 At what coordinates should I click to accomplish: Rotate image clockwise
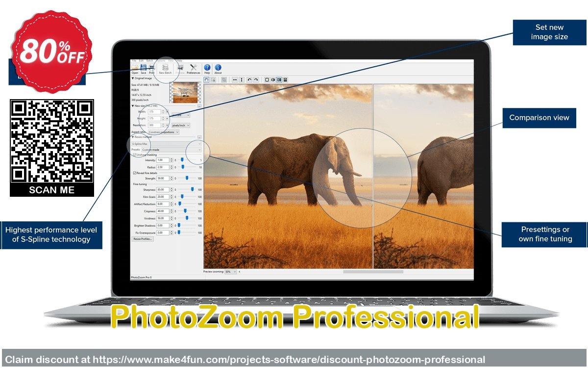(x=256, y=80)
